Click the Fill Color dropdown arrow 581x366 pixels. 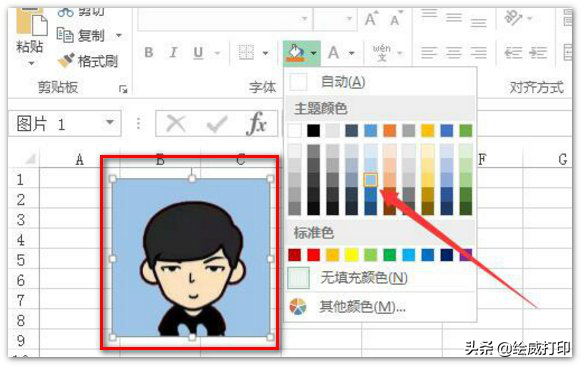tap(314, 53)
